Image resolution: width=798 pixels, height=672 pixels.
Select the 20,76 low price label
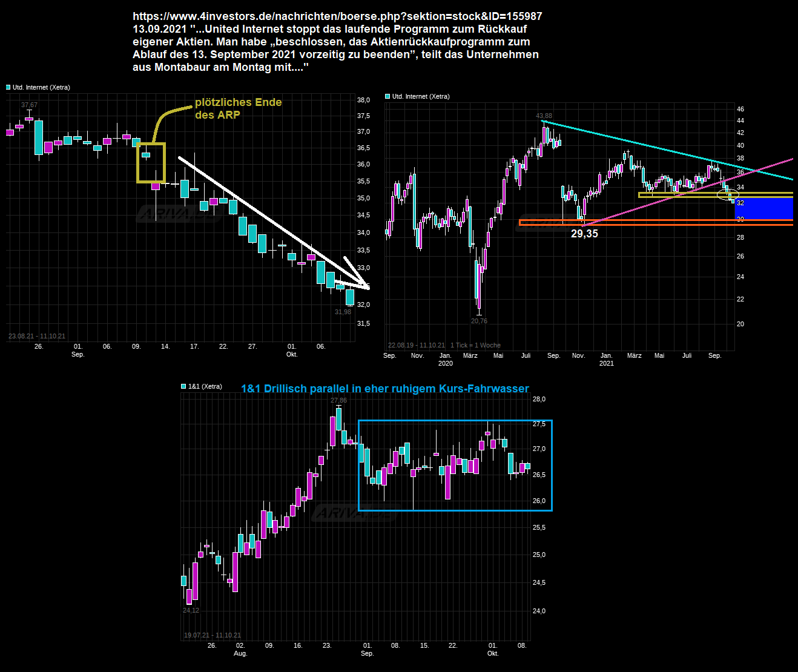tap(479, 321)
